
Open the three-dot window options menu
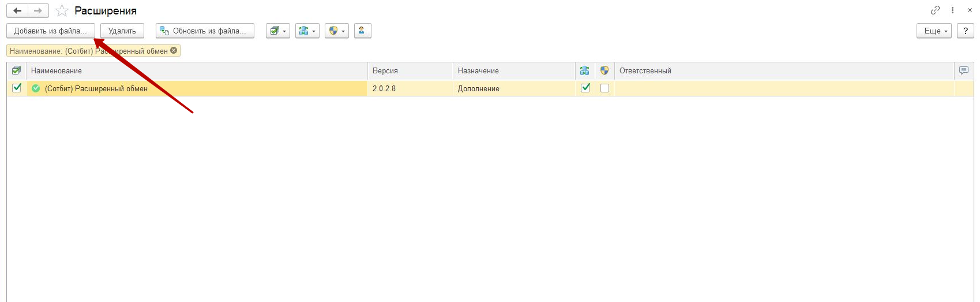coord(952,10)
